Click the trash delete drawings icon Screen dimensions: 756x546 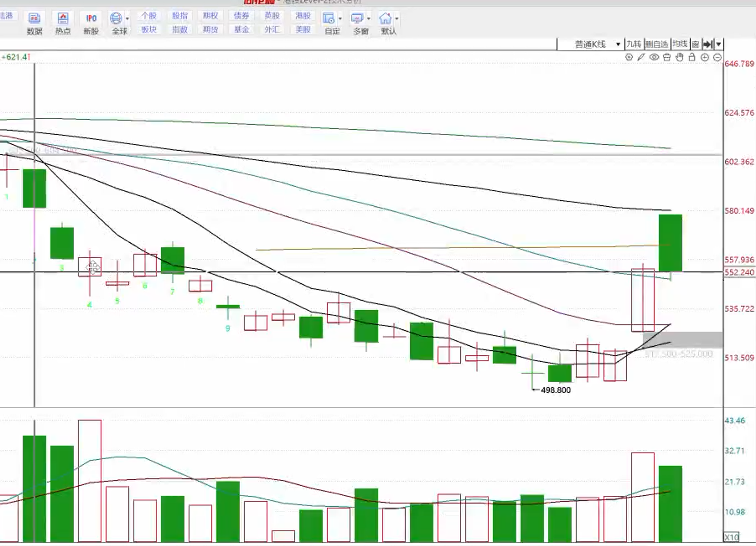tap(667, 57)
